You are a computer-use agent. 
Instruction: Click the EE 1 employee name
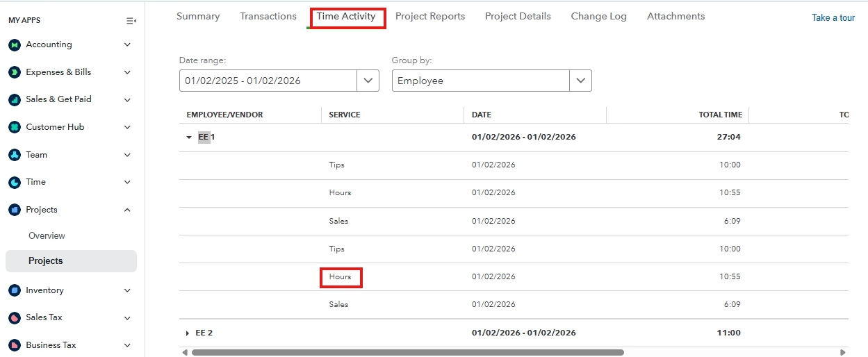pos(206,138)
